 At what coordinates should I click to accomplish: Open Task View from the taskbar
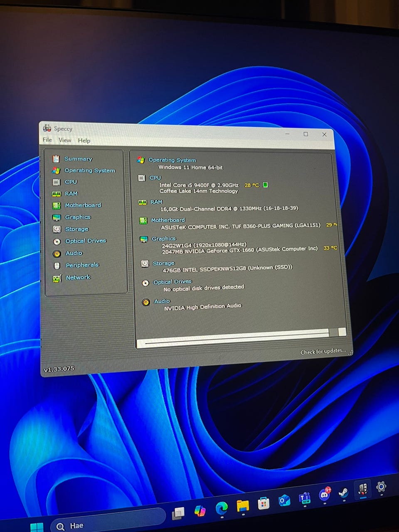178,514
